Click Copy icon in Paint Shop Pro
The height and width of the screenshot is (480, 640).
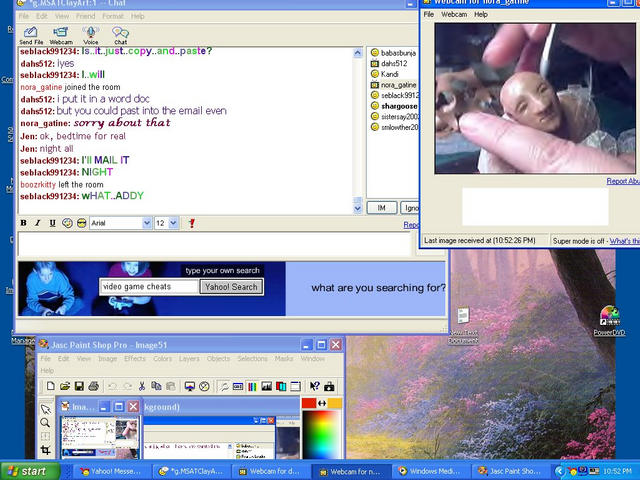click(156, 386)
